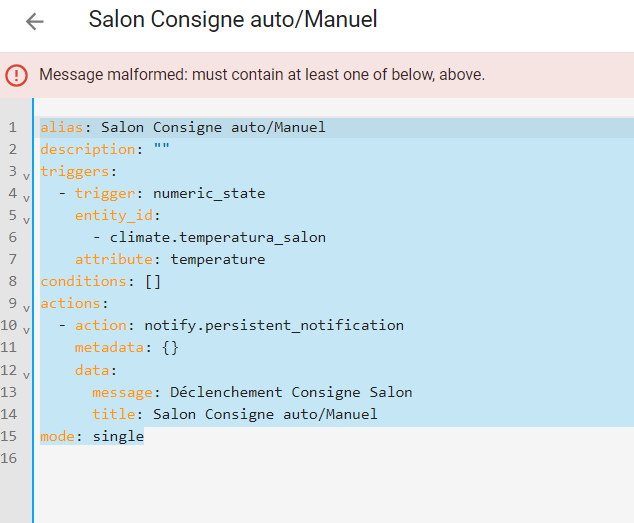This screenshot has width=634, height=523.
Task: Click the Salon Consigne auto/Manuel page title
Action: pyautogui.click(x=233, y=19)
